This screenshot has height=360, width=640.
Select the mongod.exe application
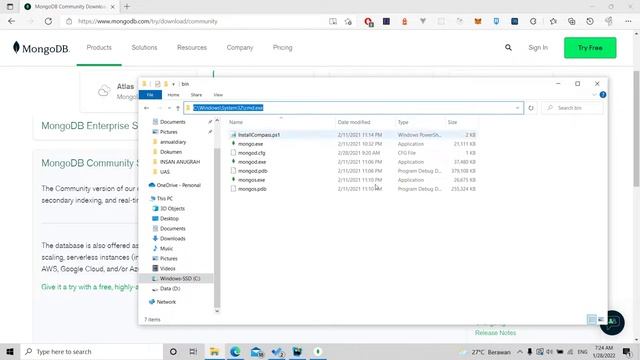coord(252,162)
